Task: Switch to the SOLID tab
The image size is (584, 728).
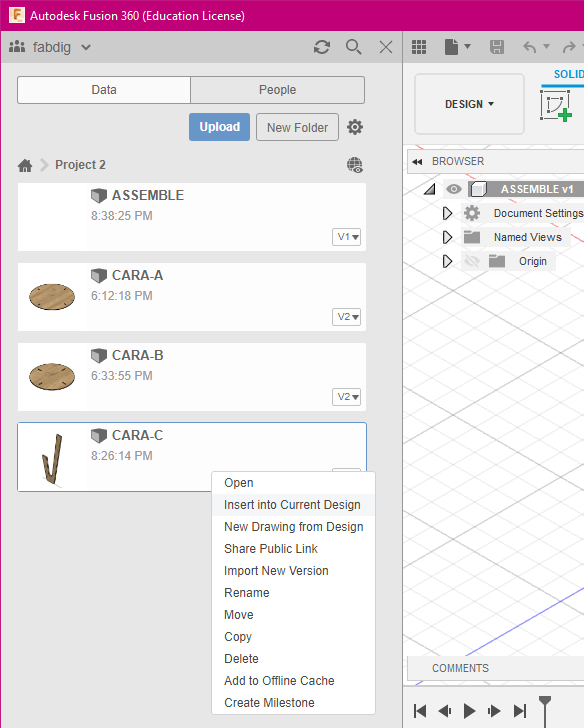Action: point(568,74)
